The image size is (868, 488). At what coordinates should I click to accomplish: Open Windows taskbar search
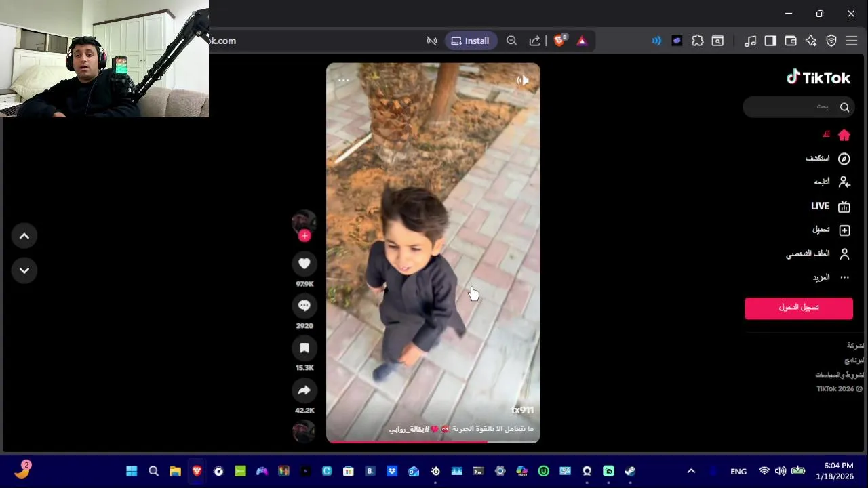(x=153, y=471)
